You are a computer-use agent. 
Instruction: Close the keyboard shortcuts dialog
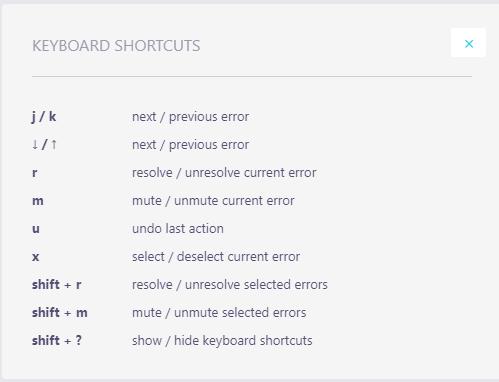[x=468, y=43]
